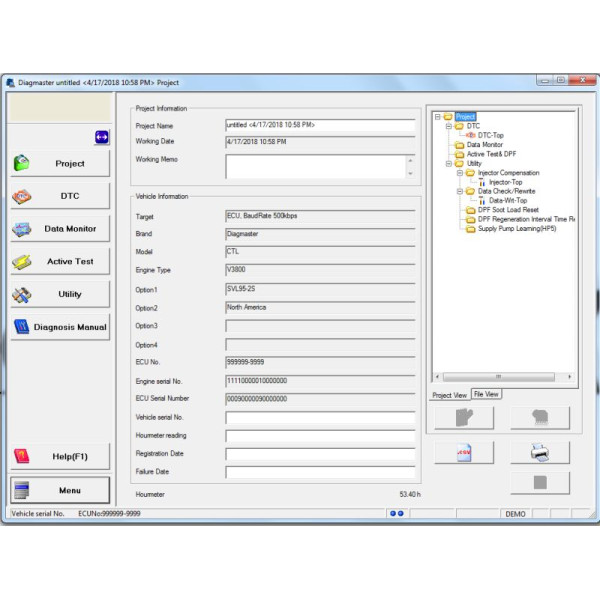Image resolution: width=600 pixels, height=600 pixels.
Task: Export data with the CSV icon button
Action: point(463,452)
